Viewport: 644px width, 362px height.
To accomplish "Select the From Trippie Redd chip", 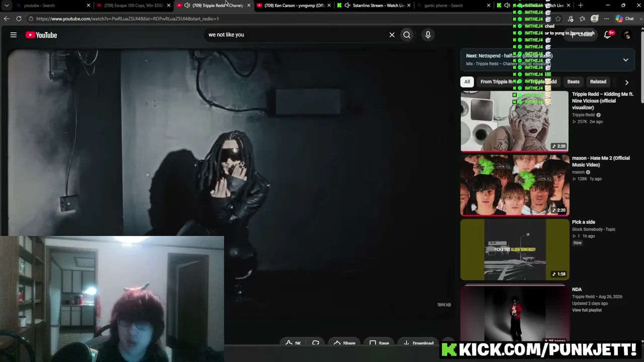I will tap(499, 81).
